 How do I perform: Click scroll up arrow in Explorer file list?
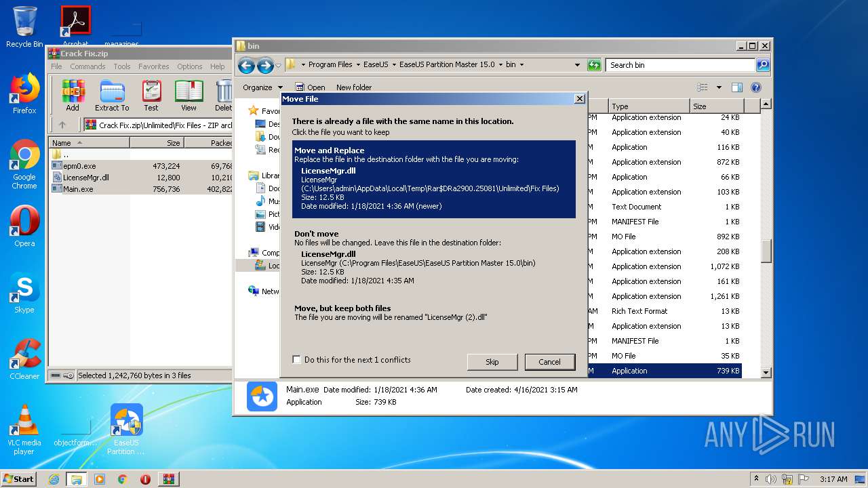point(766,104)
